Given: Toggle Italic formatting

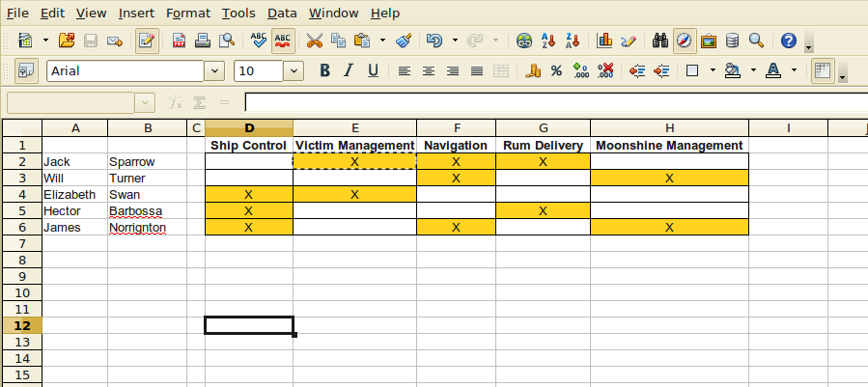Looking at the screenshot, I should click(x=349, y=70).
